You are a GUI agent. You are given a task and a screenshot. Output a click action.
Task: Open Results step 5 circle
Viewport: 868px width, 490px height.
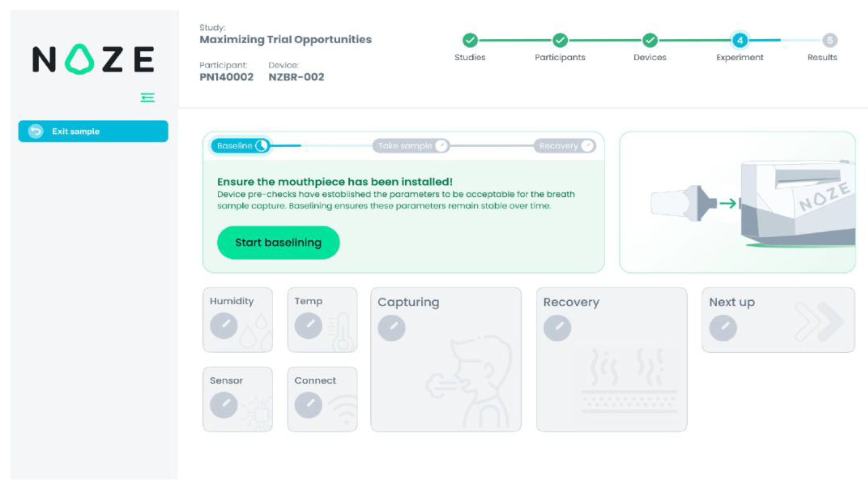point(830,40)
